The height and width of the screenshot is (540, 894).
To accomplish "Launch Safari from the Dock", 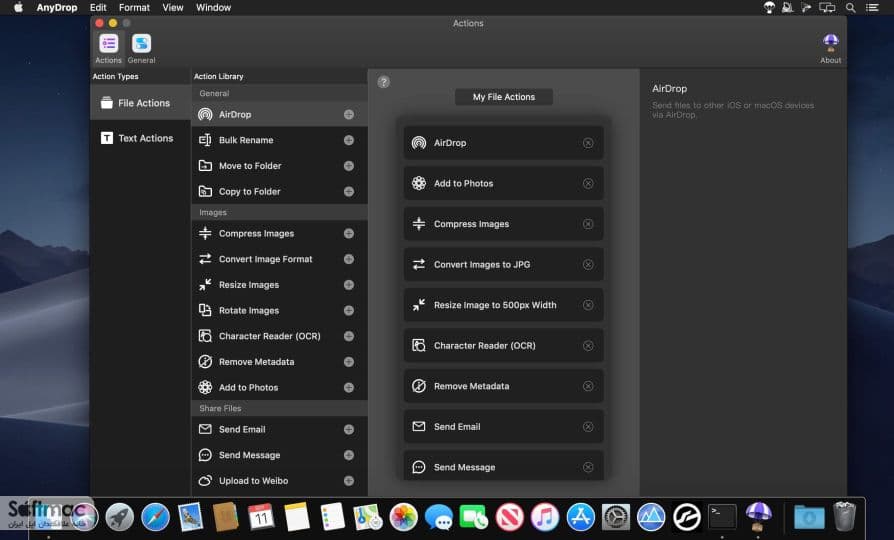I will (x=155, y=517).
